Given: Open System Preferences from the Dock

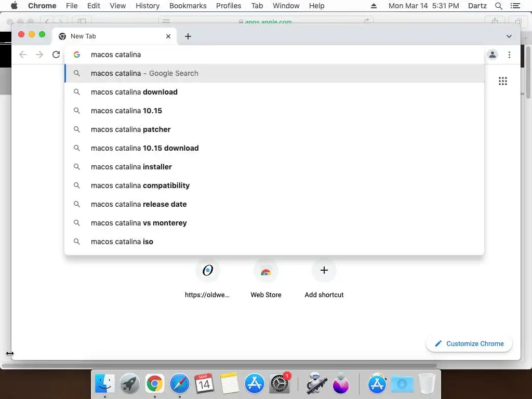Looking at the screenshot, I should (x=280, y=384).
